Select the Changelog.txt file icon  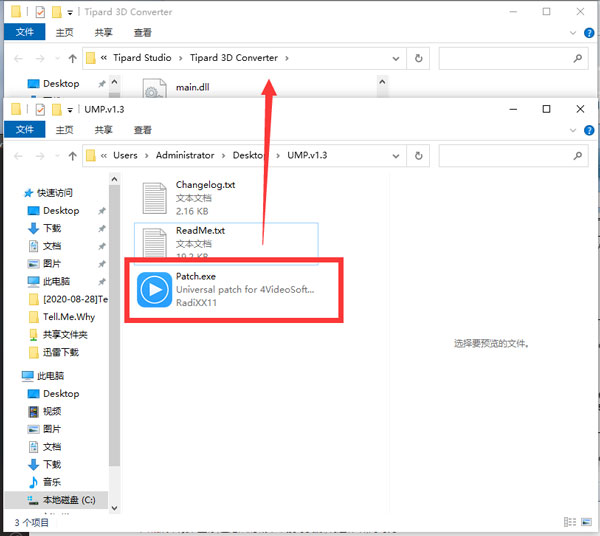155,198
